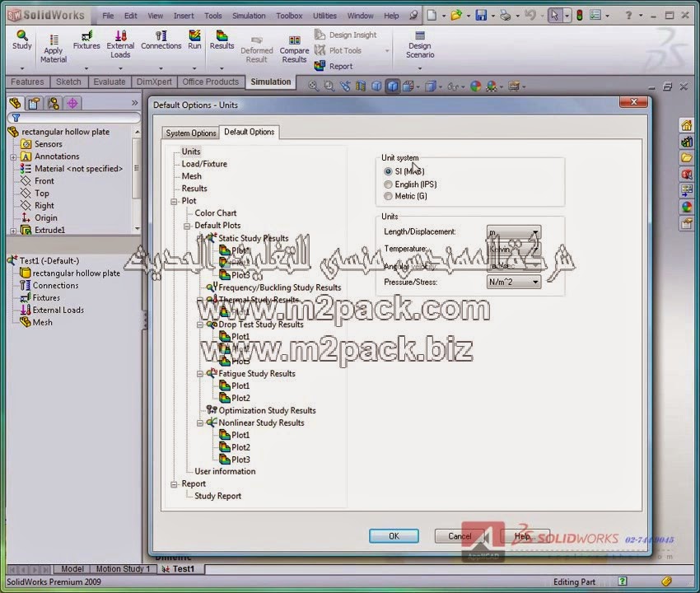Click the feature tree filter field
This screenshot has height=593, width=700.
click(x=73, y=118)
